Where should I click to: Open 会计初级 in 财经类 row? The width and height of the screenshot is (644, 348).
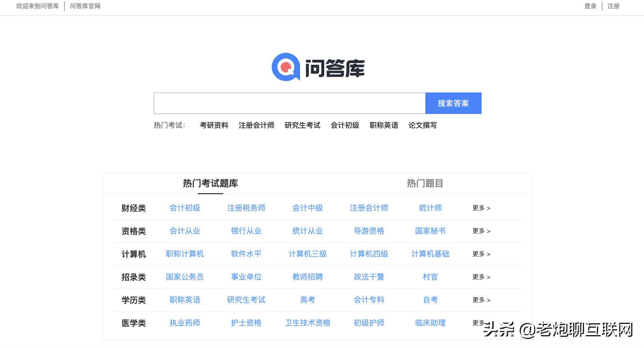point(185,208)
